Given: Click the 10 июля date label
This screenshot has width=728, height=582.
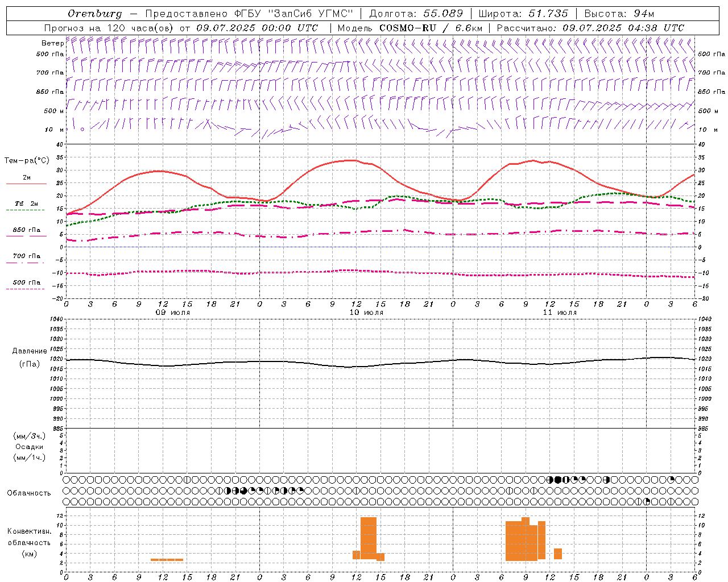Looking at the screenshot, I should coord(366,313).
